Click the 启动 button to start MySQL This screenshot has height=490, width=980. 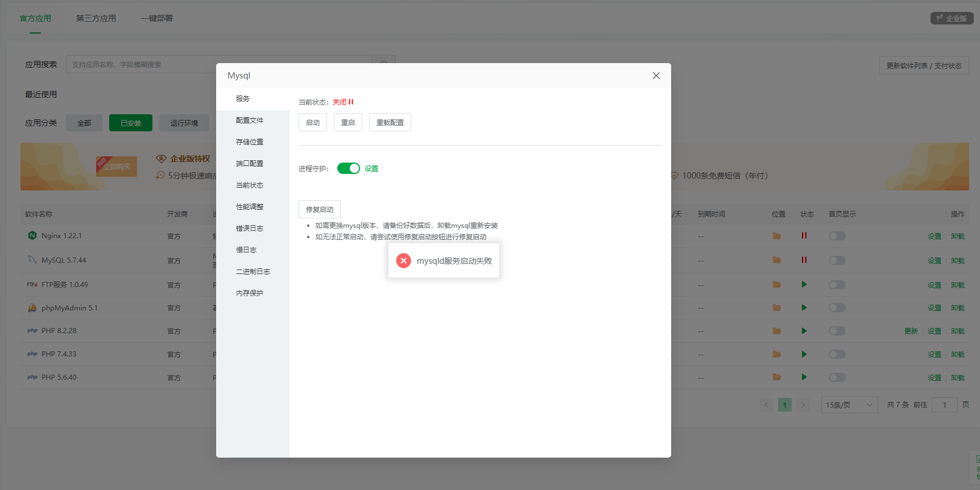(x=313, y=122)
